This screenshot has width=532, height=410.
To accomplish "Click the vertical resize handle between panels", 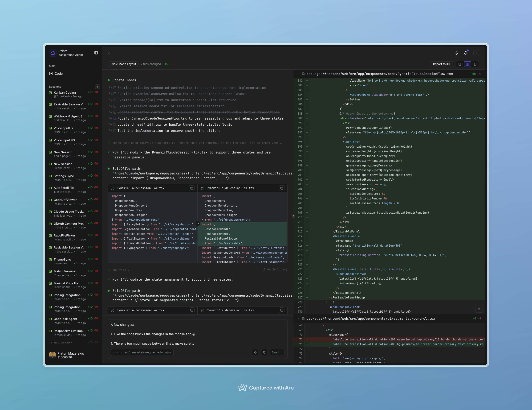I will pyautogui.click(x=293, y=216).
